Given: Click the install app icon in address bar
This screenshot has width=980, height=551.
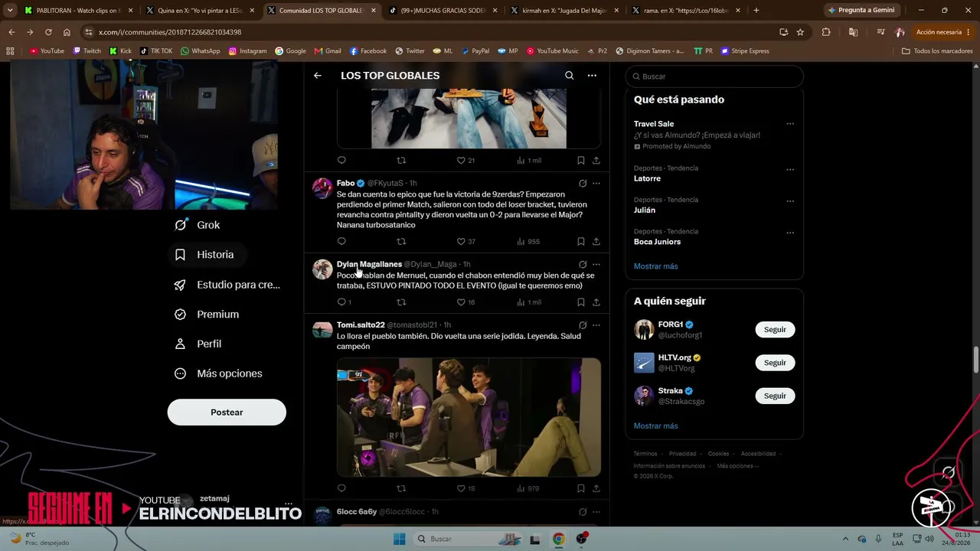Looking at the screenshot, I should pos(783,32).
